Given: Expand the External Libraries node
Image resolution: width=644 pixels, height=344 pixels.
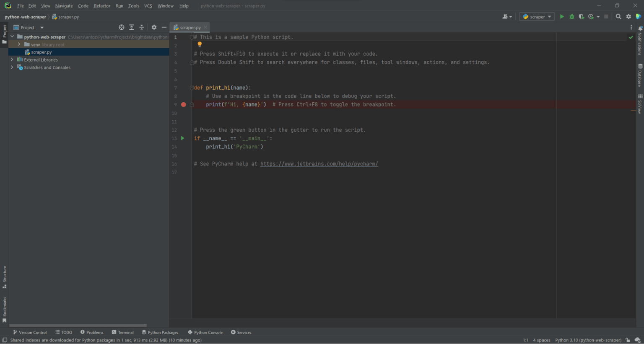Looking at the screenshot, I should (x=12, y=59).
